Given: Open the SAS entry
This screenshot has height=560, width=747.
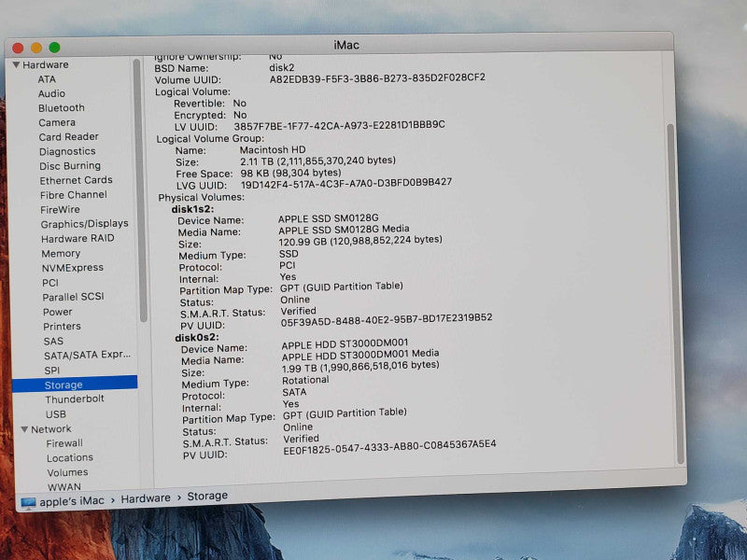Looking at the screenshot, I should tap(53, 341).
